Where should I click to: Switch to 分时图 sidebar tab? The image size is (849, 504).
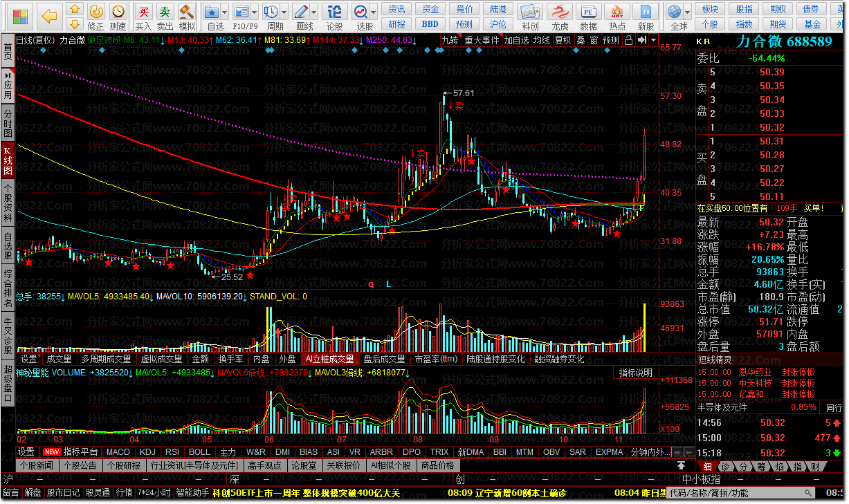(8, 123)
